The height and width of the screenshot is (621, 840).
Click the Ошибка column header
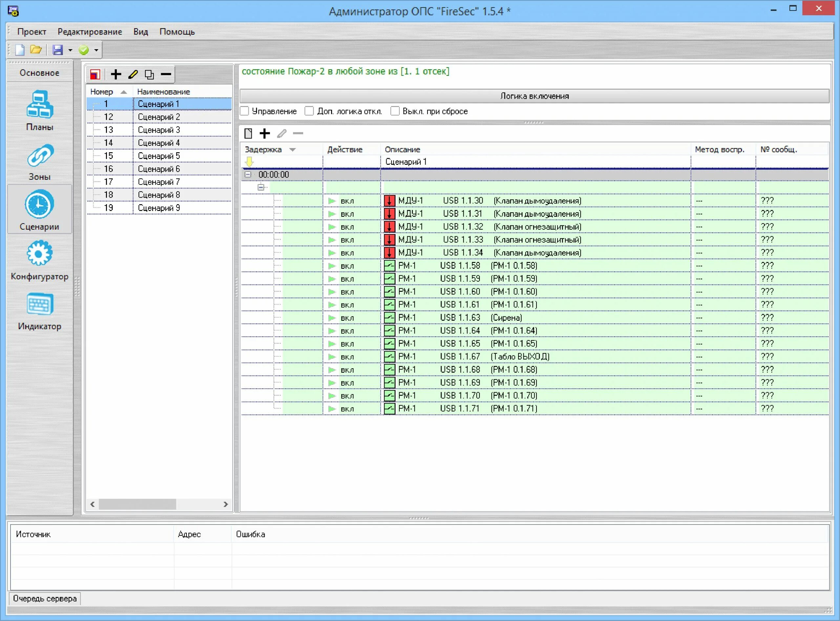(x=530, y=534)
